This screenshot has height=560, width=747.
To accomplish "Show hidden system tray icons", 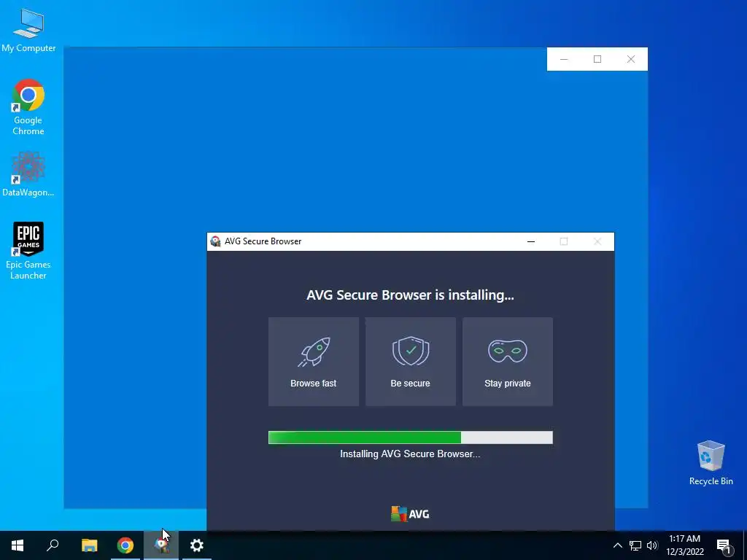I will (617, 545).
